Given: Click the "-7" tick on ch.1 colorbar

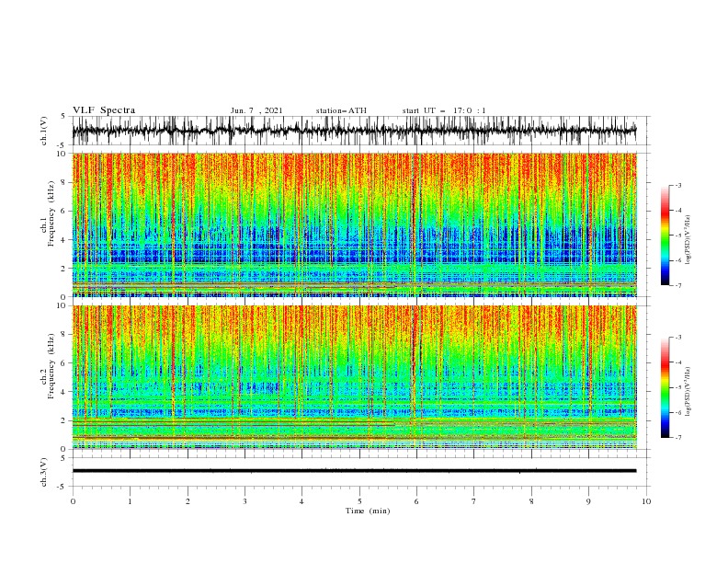Looking at the screenshot, I should (x=677, y=285).
